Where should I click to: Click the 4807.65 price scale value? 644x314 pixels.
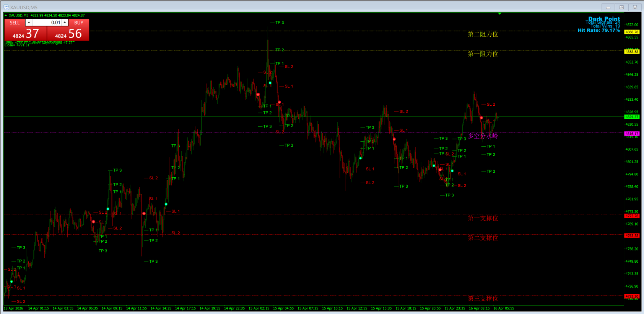[632, 149]
